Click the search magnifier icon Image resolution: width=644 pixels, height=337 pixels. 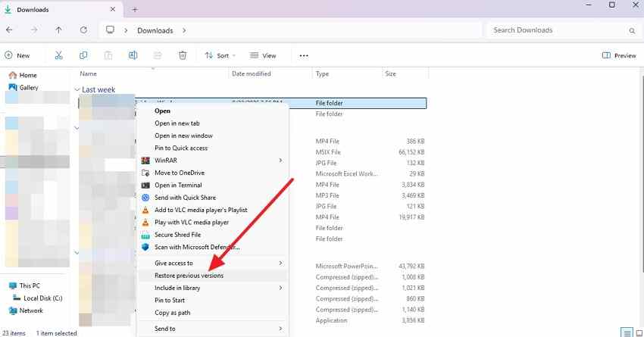tap(632, 30)
